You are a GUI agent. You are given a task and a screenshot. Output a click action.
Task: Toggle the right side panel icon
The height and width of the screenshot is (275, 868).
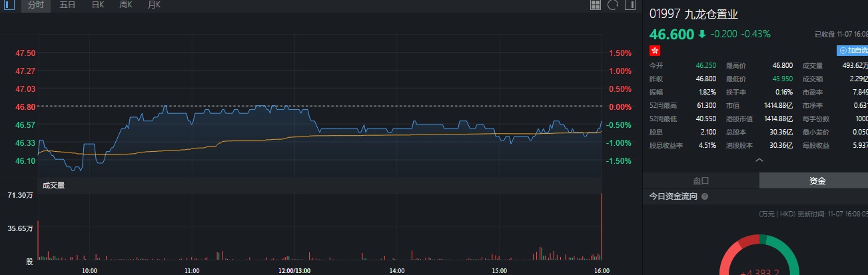(x=630, y=5)
